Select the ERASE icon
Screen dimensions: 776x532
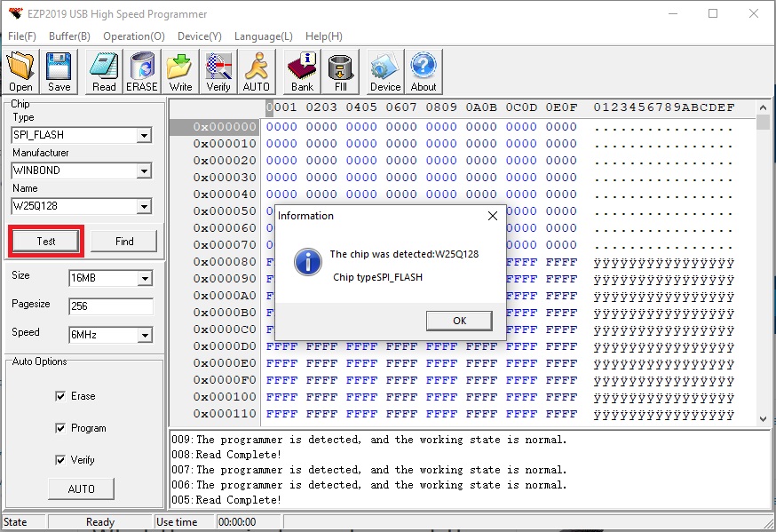click(x=142, y=71)
